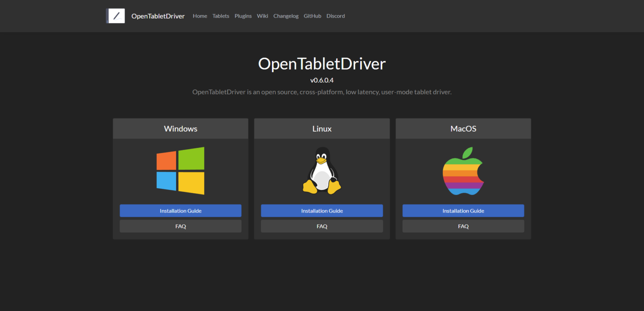Navigate to the Plugins section

point(243,16)
